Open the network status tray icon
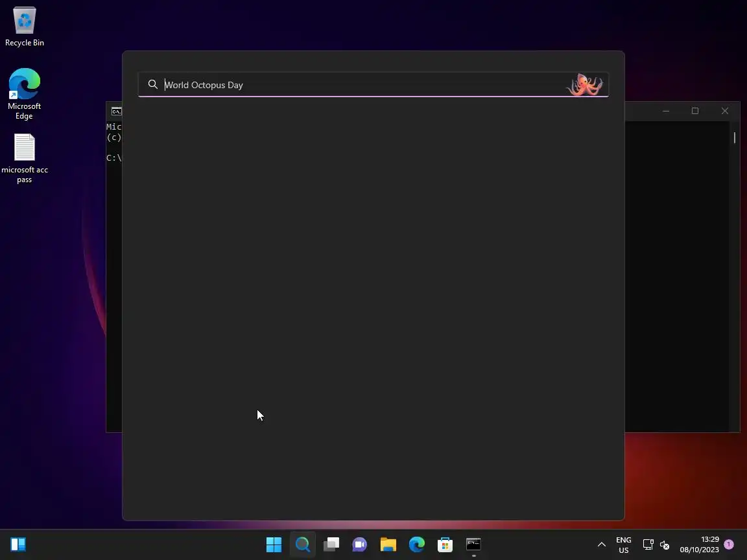Screen dimensions: 747x560 click(x=648, y=544)
